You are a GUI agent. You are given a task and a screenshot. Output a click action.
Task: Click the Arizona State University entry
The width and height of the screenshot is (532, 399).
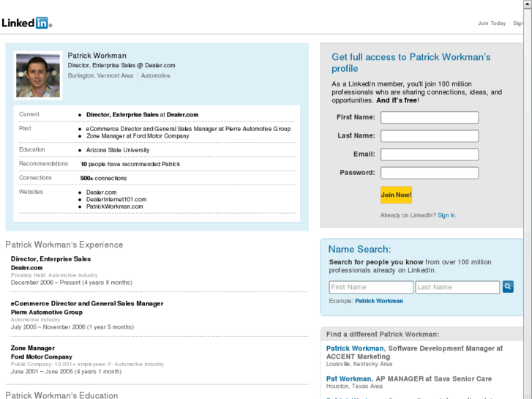click(x=118, y=150)
